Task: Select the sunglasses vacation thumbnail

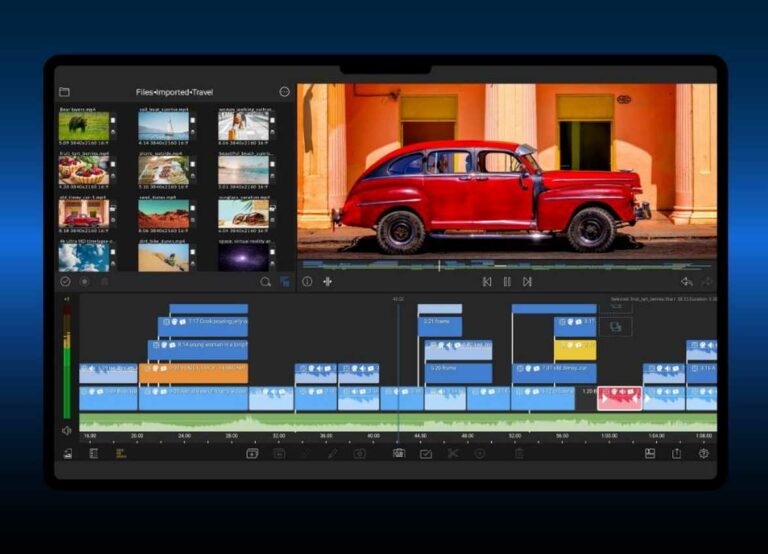Action: coord(243,214)
